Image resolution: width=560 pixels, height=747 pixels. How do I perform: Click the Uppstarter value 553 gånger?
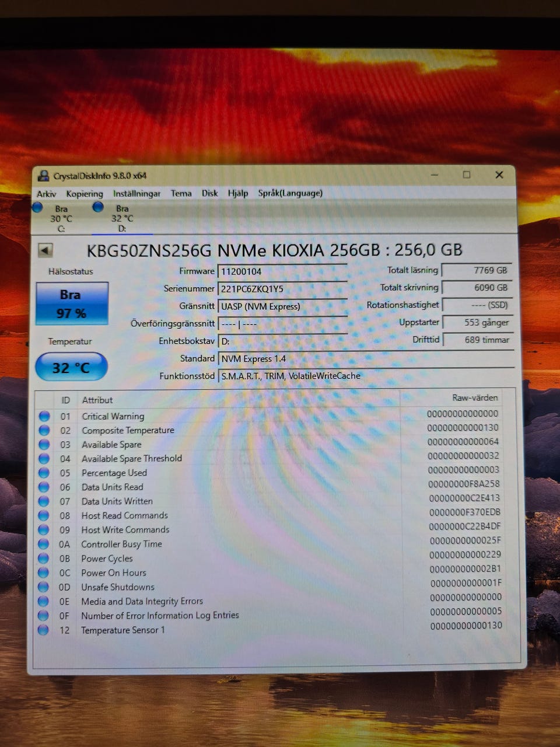coord(477,322)
